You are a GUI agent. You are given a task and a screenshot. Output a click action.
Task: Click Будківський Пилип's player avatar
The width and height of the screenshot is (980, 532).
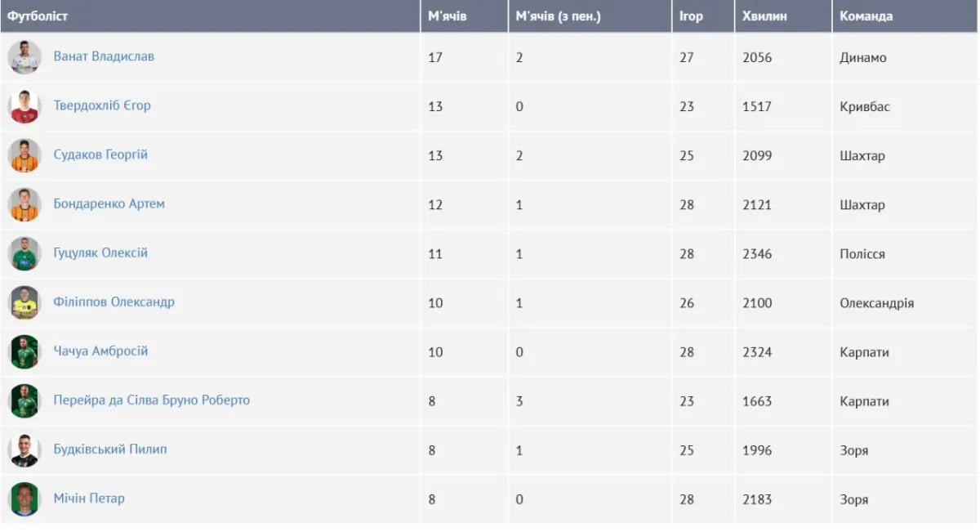click(x=24, y=449)
